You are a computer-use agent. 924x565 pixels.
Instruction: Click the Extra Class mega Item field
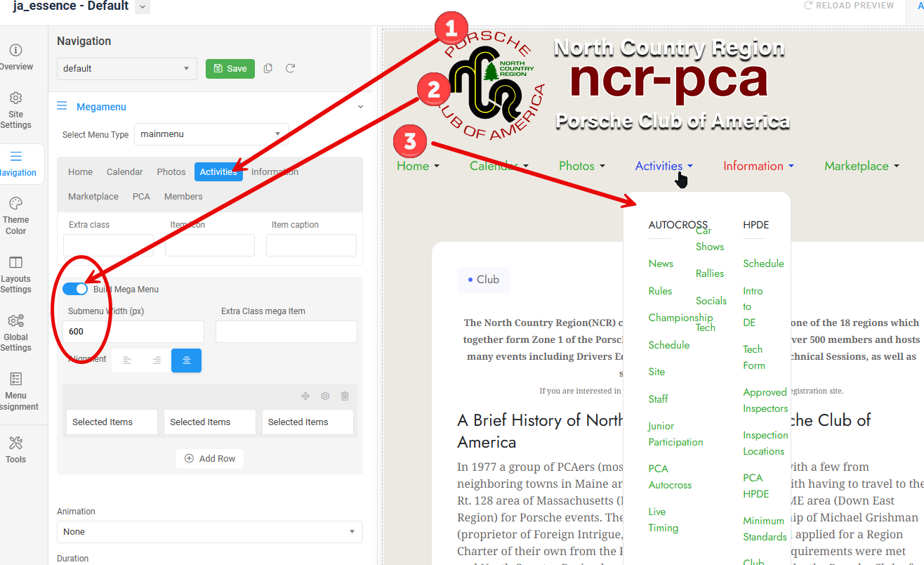(286, 332)
